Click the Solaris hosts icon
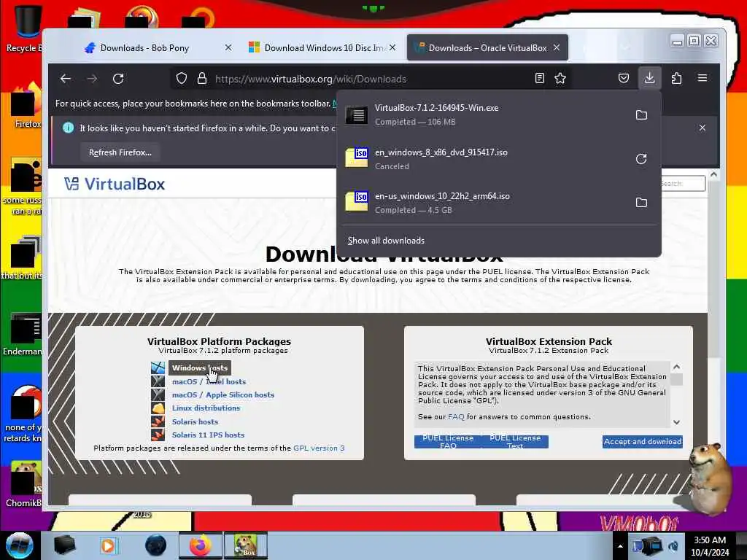Image resolution: width=747 pixels, height=560 pixels. tap(158, 421)
